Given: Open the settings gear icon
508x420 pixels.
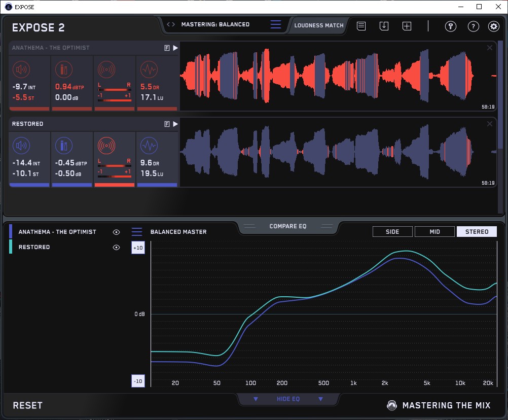Looking at the screenshot, I should 493,26.
